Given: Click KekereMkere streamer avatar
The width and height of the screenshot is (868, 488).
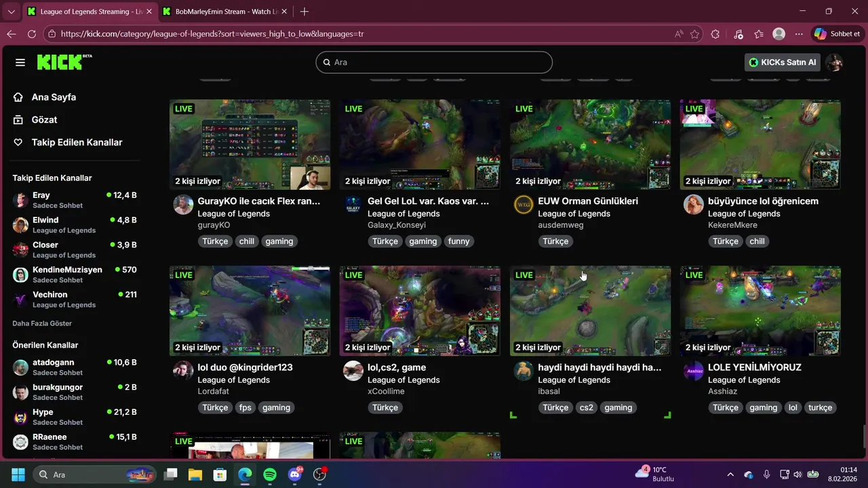Looking at the screenshot, I should (x=694, y=205).
